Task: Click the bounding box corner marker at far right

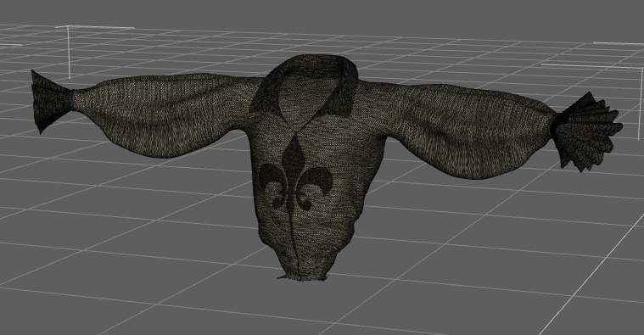Action: 640,68
